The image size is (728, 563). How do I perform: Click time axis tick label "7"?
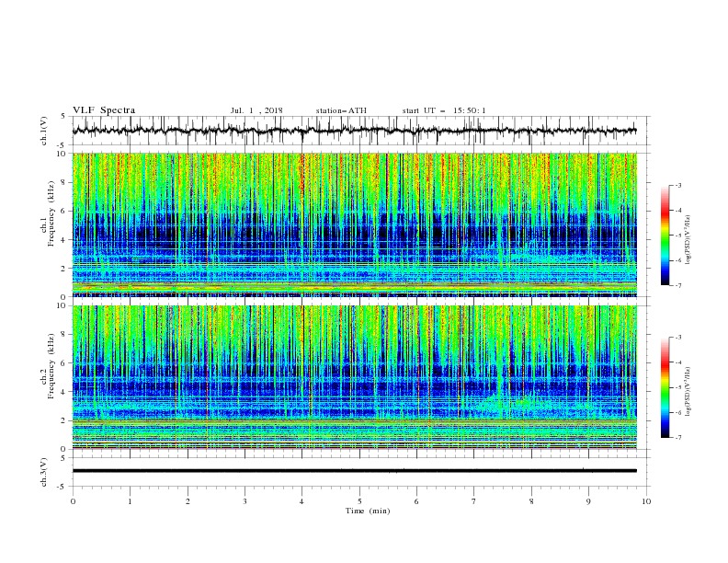pyautogui.click(x=474, y=501)
